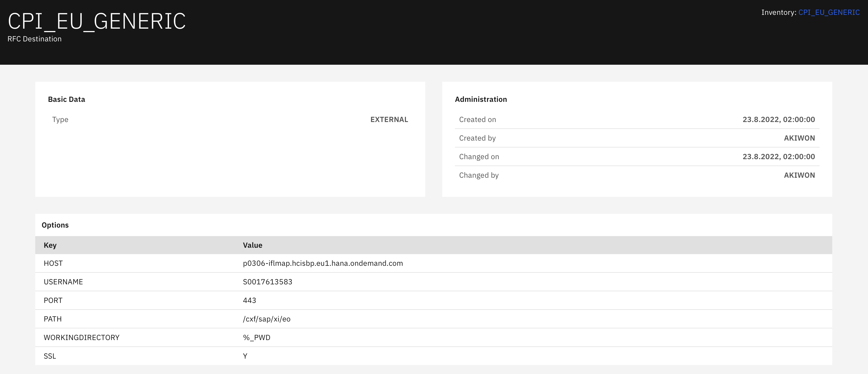
Task: Click the PATH key cell
Action: pos(52,319)
